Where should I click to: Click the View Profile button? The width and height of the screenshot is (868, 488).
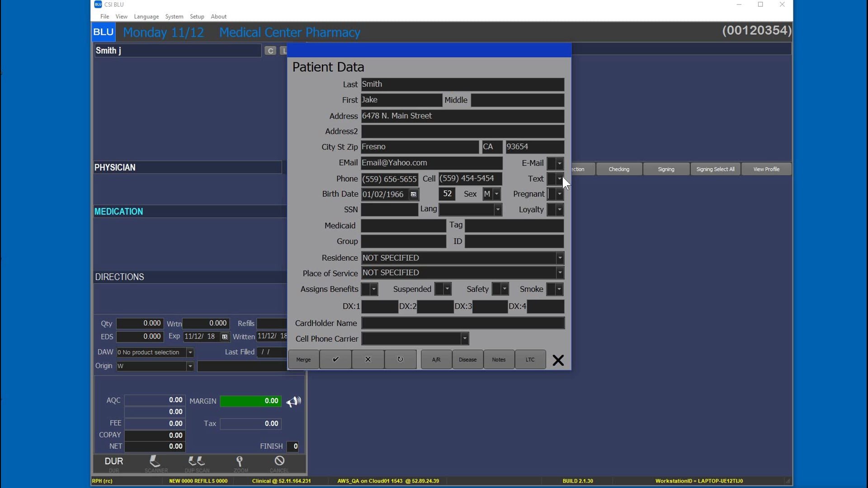pyautogui.click(x=766, y=169)
